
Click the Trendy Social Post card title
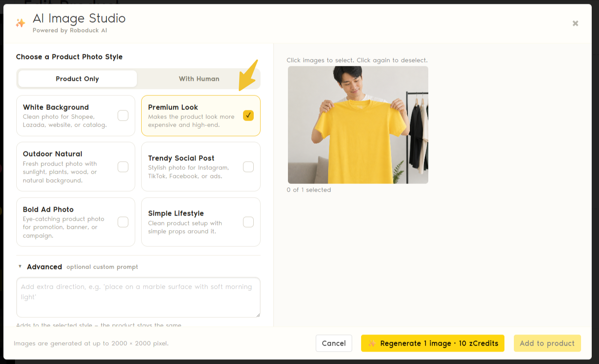tap(181, 158)
